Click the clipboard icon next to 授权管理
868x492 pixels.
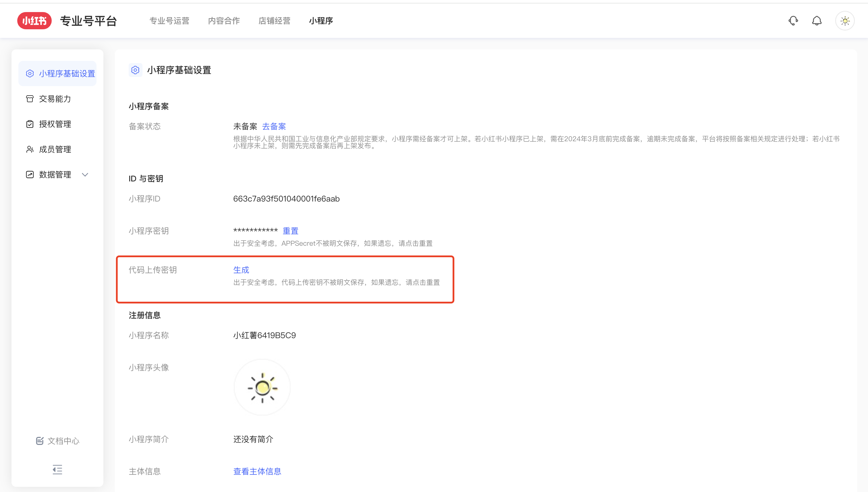[30, 124]
